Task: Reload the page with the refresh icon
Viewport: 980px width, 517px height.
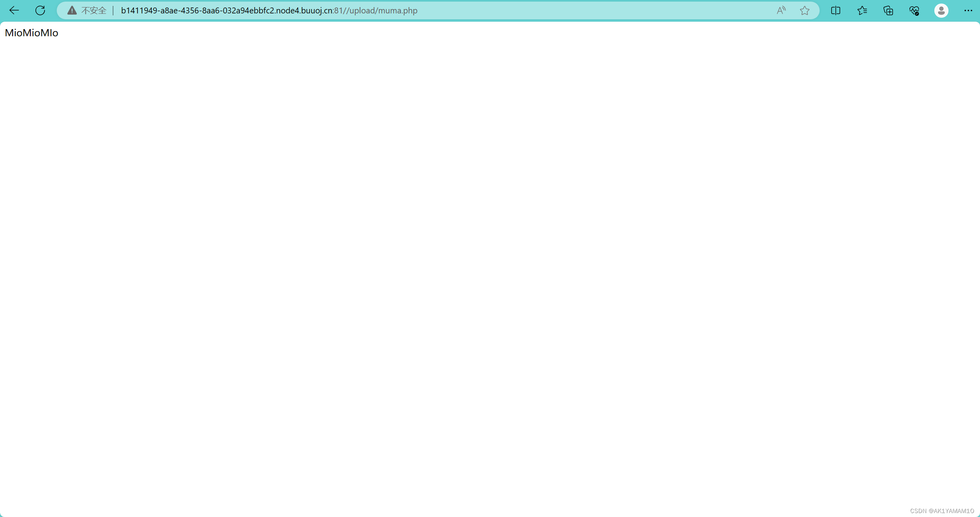Action: 40,11
